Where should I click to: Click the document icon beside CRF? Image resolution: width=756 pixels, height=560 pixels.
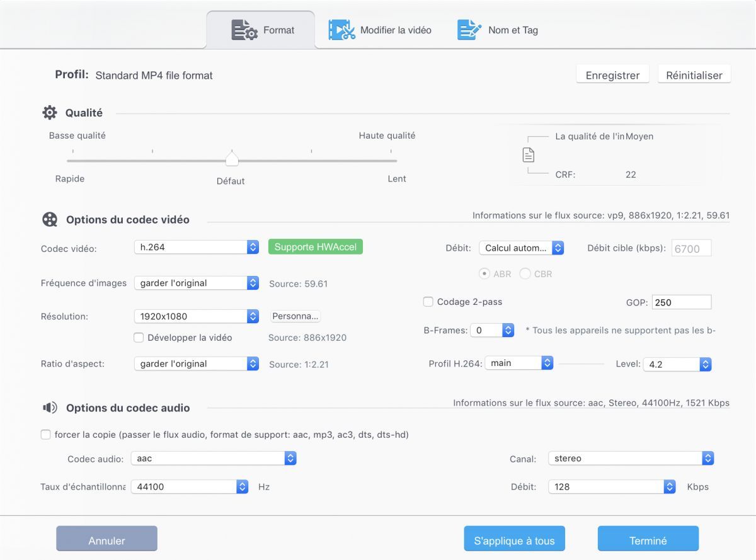click(529, 155)
